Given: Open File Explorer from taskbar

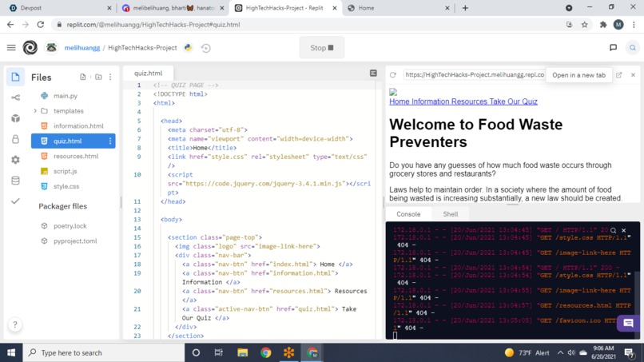Looking at the screenshot, I should coord(242,352).
